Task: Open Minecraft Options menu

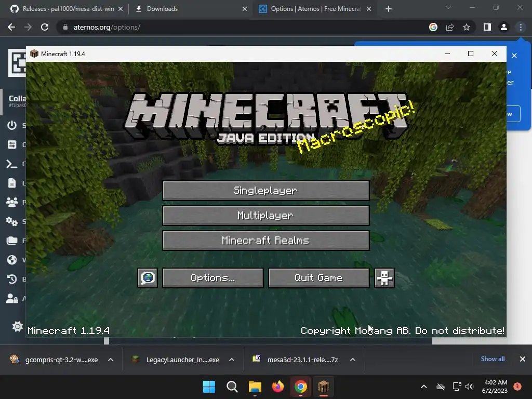Action: [x=212, y=278]
